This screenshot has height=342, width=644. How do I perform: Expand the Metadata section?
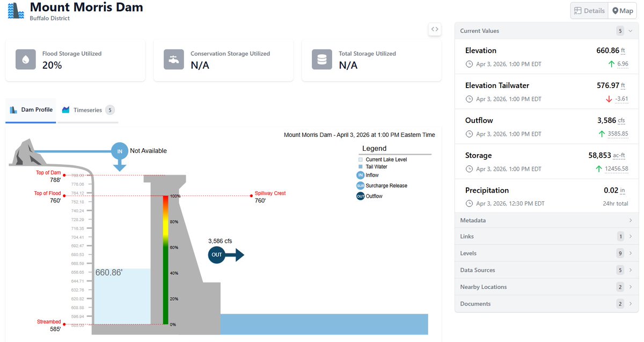click(546, 221)
